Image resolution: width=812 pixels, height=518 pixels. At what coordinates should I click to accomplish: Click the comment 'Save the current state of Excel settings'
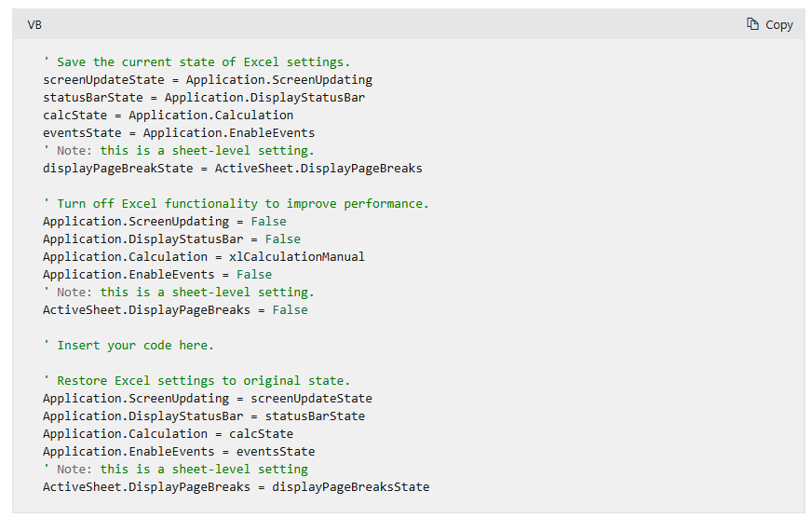pos(196,62)
